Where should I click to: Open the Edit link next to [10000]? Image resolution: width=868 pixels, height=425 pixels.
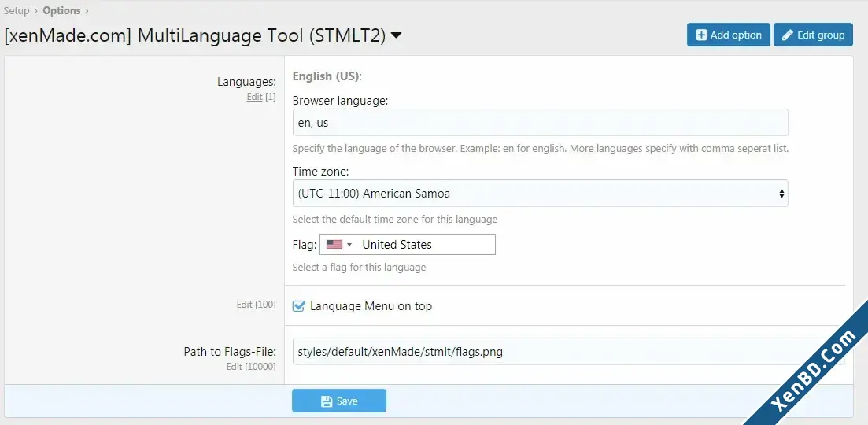point(235,366)
